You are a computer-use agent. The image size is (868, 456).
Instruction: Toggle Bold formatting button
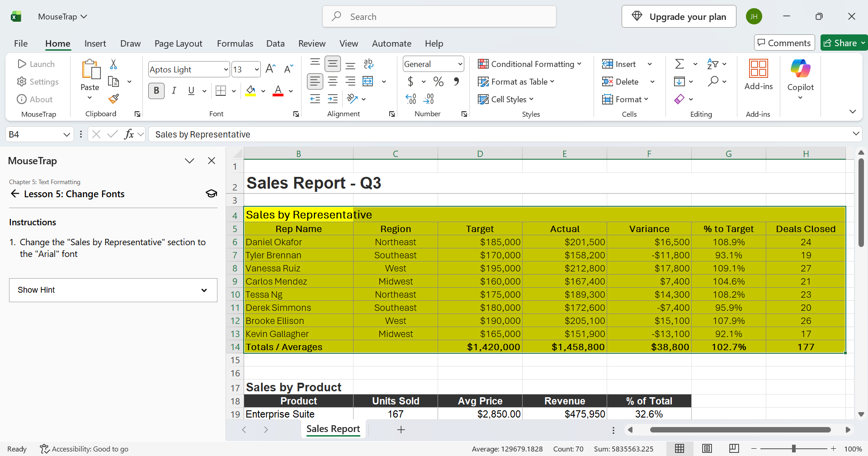156,90
